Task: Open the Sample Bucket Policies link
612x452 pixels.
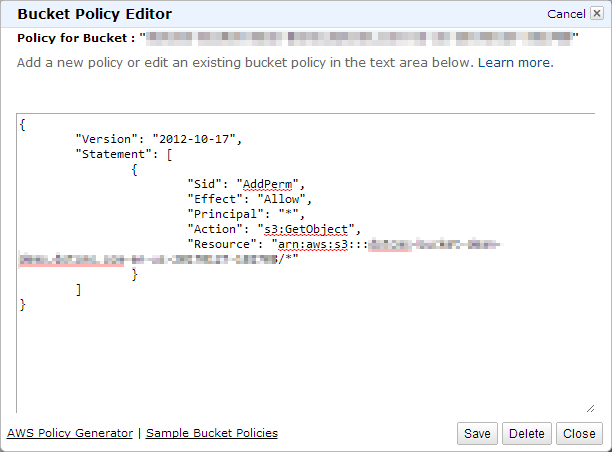Action: coord(212,433)
